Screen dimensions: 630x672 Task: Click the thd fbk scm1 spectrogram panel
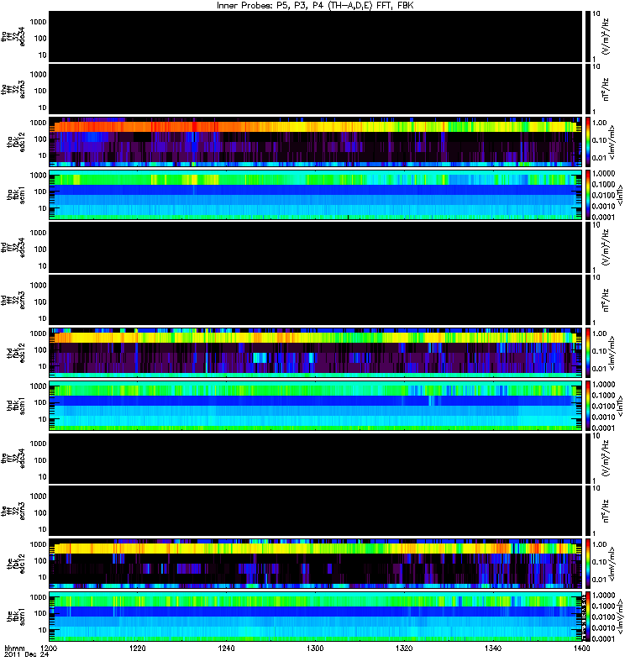(316, 406)
